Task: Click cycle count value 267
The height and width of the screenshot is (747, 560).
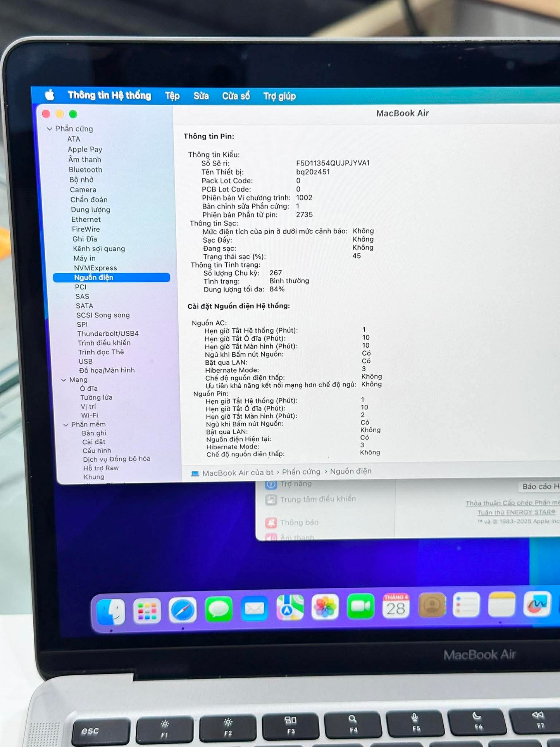Action: pos(276,273)
